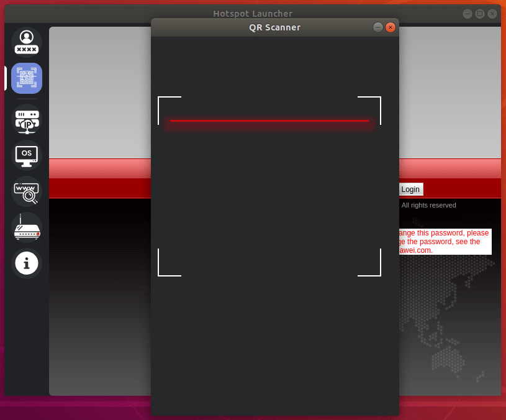
Task: Close the Hotspot Launcher window
Action: click(x=492, y=14)
